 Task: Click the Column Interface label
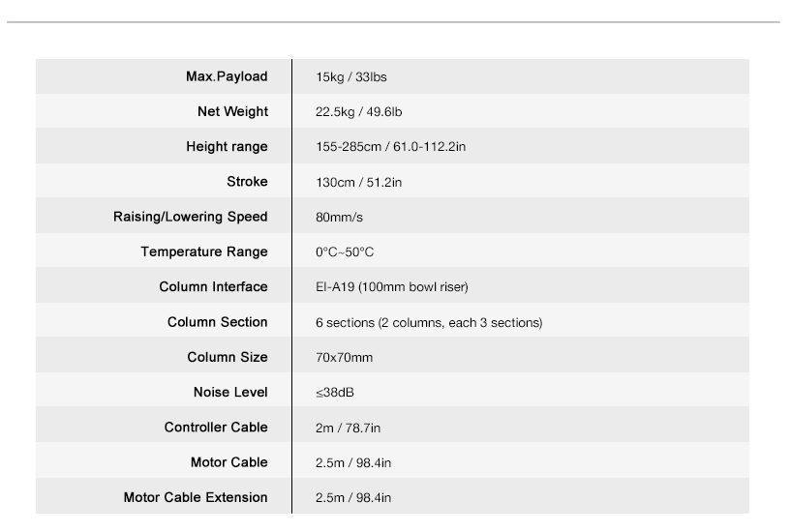[213, 287]
